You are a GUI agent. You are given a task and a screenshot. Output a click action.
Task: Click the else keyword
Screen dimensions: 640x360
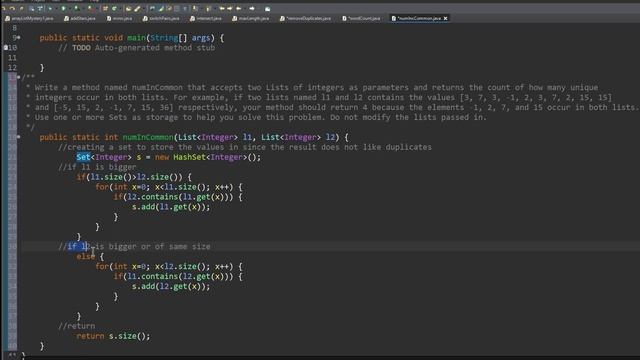tap(86, 256)
